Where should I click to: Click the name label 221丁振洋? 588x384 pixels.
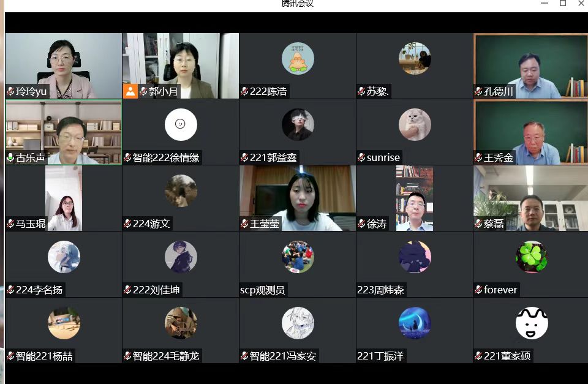(380, 356)
